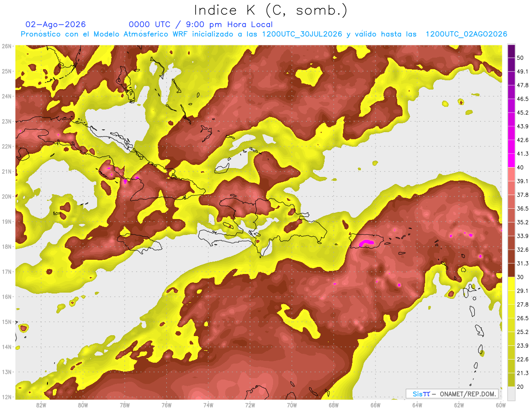Click the magenta colorbar segment between 40 and 41.3

tap(511, 160)
